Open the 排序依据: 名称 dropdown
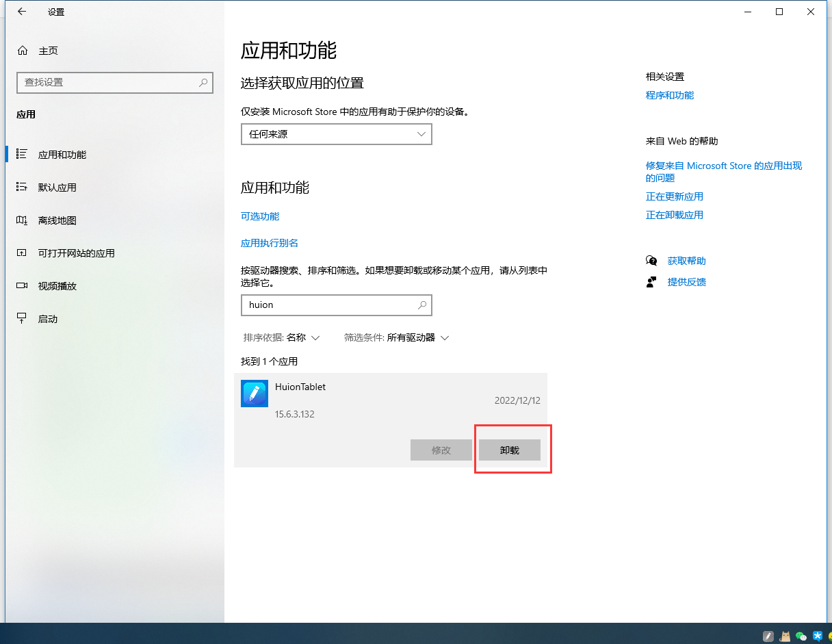 tap(282, 337)
